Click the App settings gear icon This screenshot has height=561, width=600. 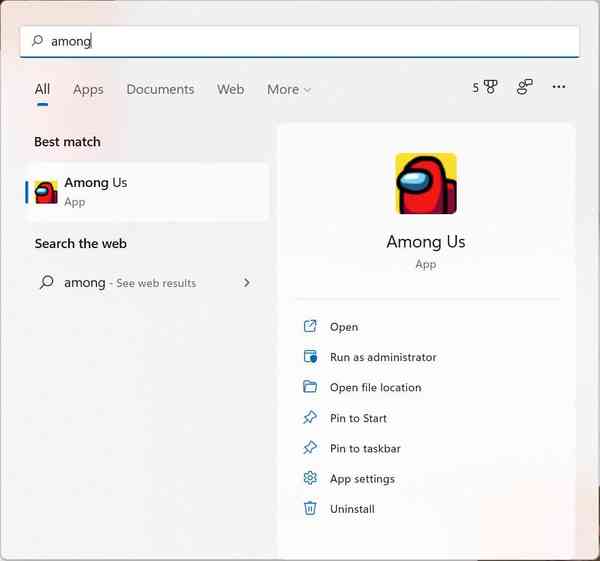(x=310, y=478)
